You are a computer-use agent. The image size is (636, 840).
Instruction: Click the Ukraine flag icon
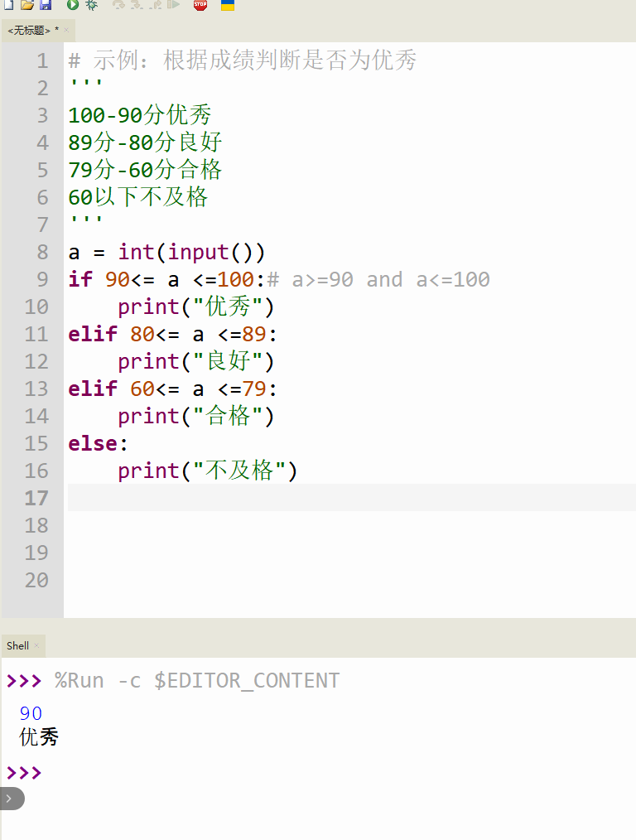(x=228, y=5)
